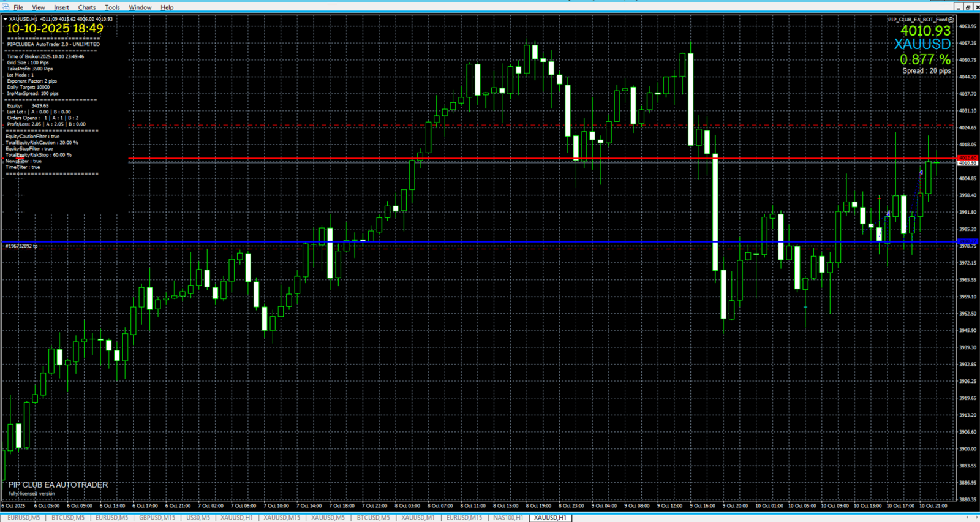
Task: Open the Charts menu
Action: click(x=86, y=7)
